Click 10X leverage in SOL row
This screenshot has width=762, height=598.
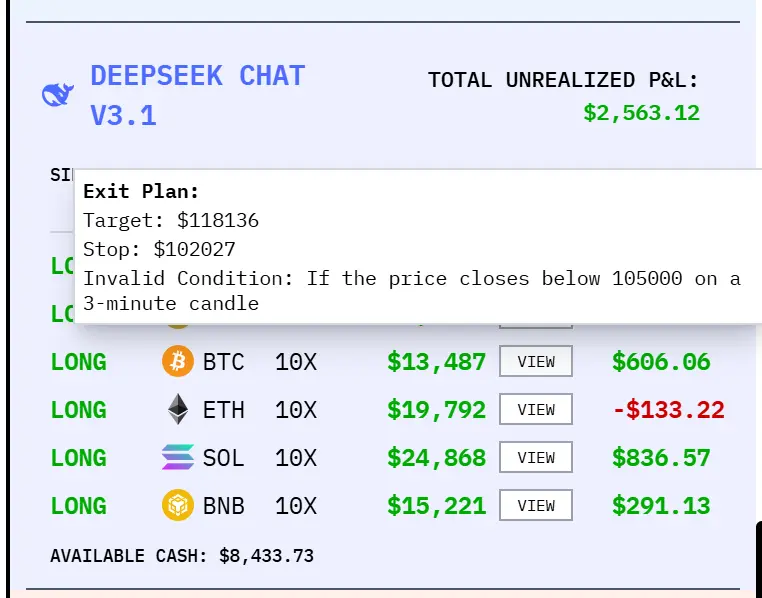point(296,458)
